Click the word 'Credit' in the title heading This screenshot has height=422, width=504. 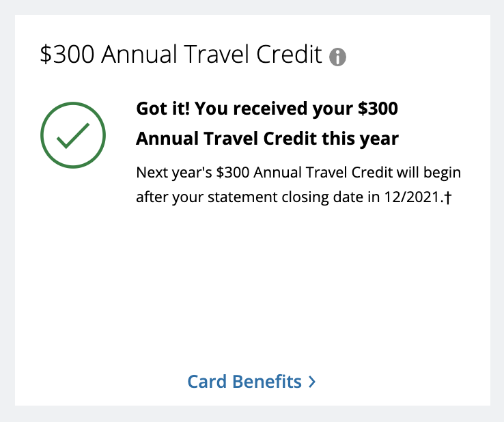click(x=289, y=54)
